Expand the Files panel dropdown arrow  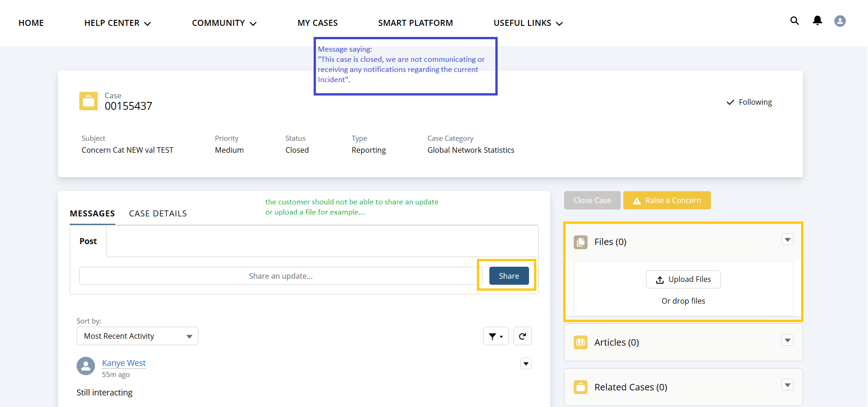pyautogui.click(x=787, y=240)
